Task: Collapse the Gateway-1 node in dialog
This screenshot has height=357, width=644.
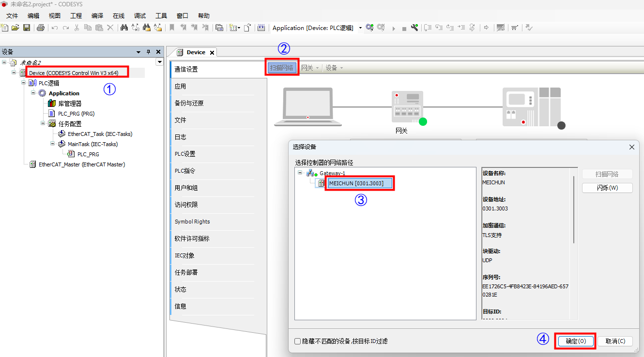Action: tap(300, 173)
